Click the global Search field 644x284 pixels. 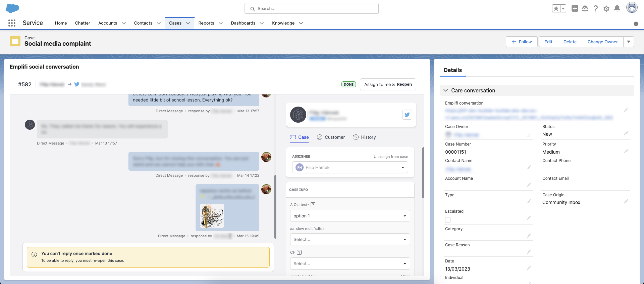311,8
